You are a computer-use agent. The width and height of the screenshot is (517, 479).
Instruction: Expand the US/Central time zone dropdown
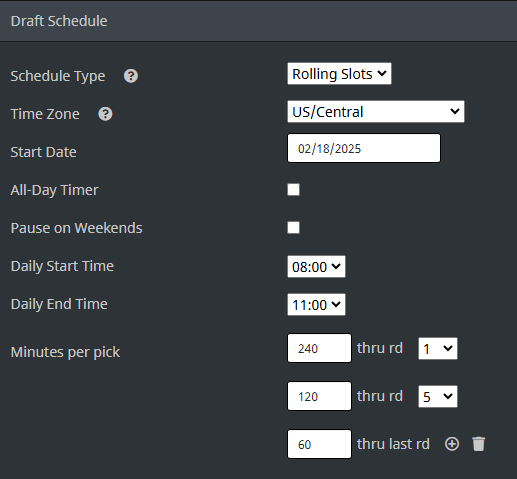click(x=376, y=112)
